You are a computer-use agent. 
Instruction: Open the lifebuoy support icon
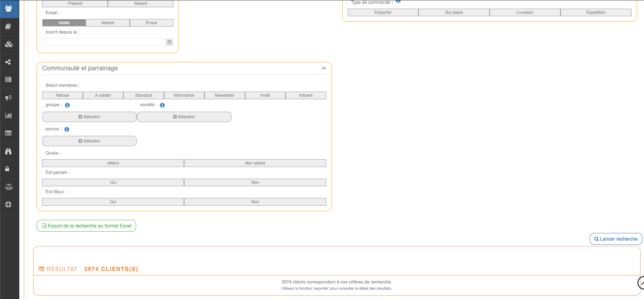click(8, 205)
